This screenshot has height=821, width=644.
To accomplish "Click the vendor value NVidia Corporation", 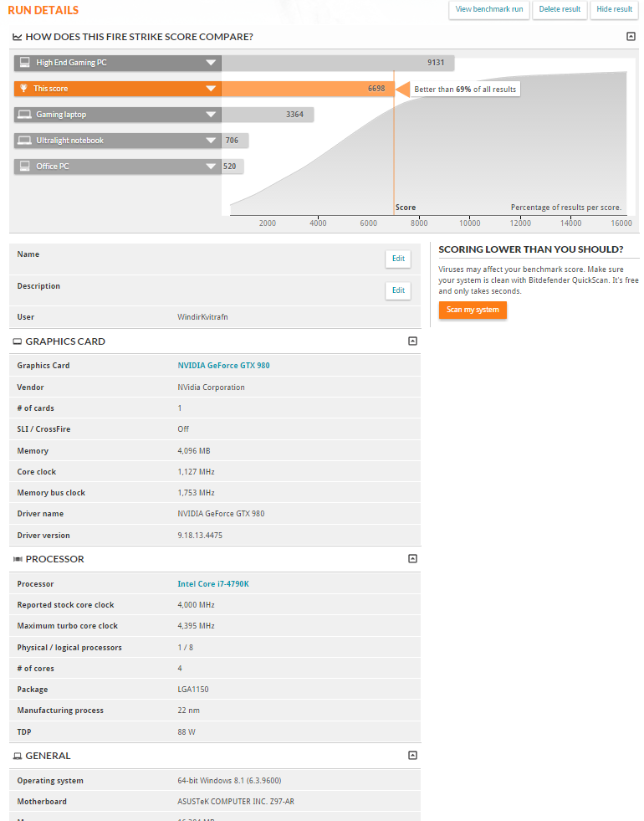I will click(x=211, y=387).
